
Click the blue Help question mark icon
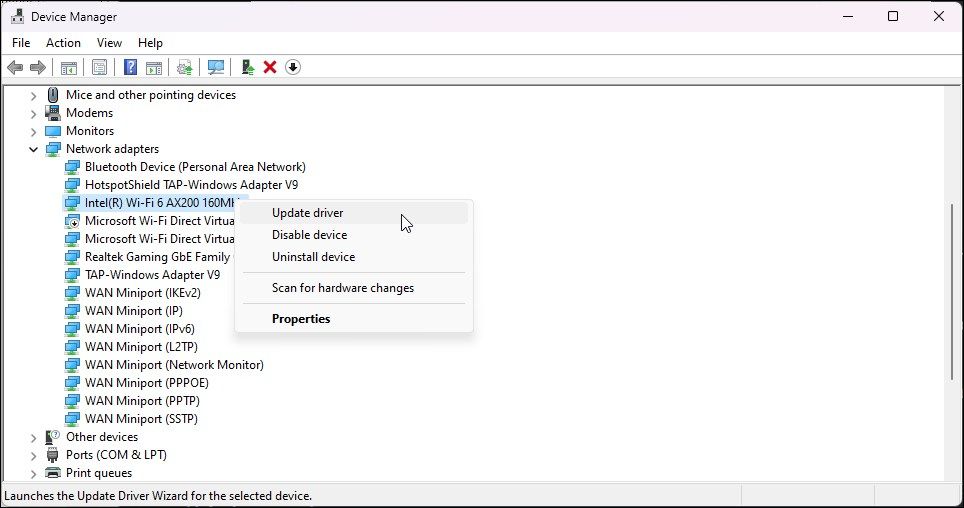coord(130,67)
